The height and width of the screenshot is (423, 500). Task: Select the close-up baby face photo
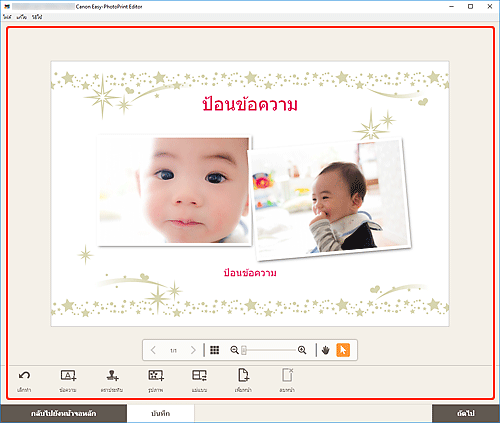click(x=175, y=190)
